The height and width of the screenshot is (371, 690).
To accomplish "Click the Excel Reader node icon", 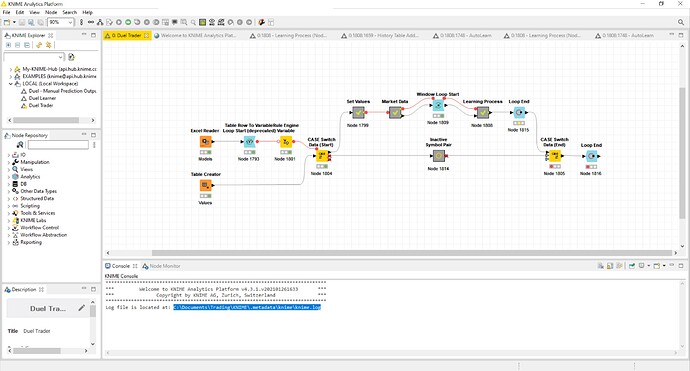I will (x=205, y=142).
